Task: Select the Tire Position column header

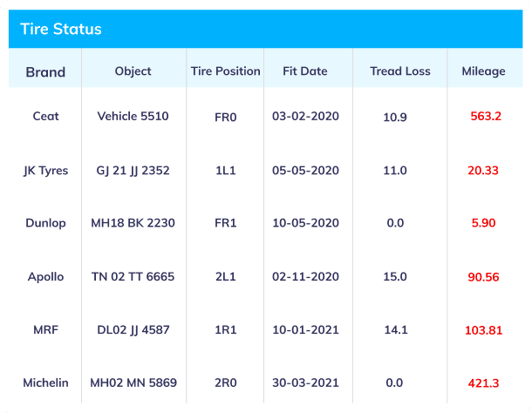Action: pyautogui.click(x=225, y=71)
